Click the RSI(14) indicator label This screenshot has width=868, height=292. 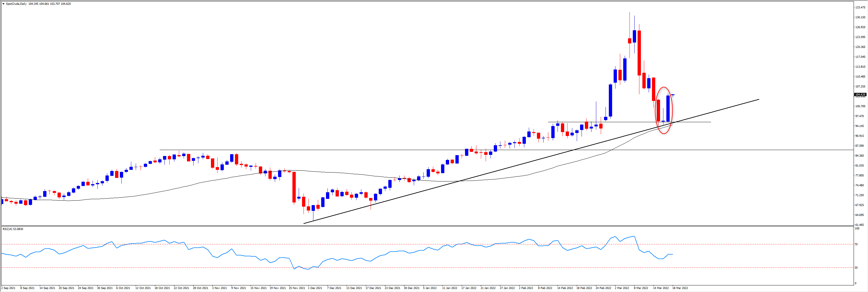13,229
